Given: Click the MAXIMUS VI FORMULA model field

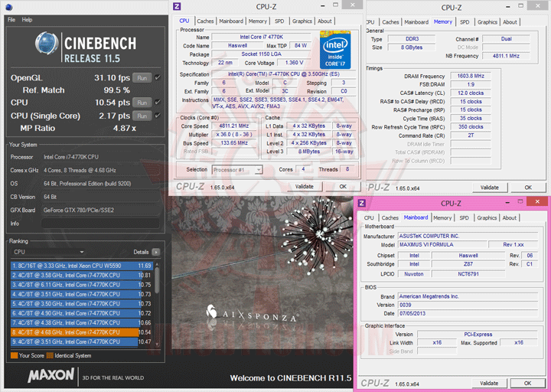Looking at the screenshot, I should click(x=442, y=244).
